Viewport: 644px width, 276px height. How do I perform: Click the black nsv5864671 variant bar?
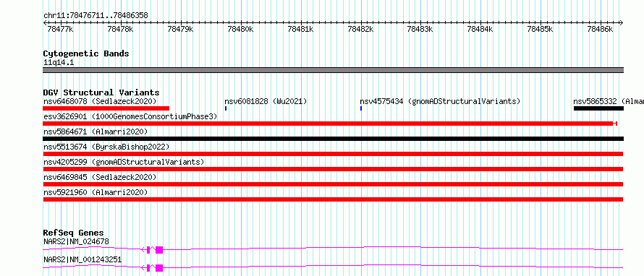pyautogui.click(x=334, y=139)
